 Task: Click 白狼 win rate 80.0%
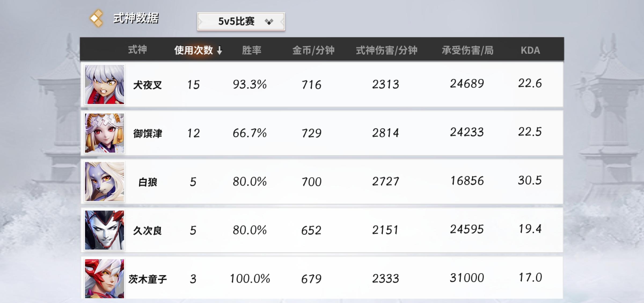pyautogui.click(x=250, y=182)
